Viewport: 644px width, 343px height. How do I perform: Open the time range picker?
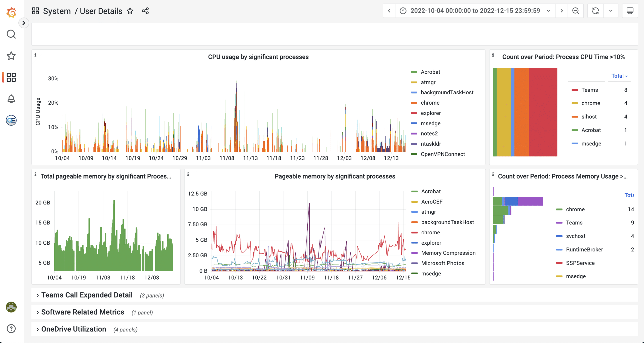tap(475, 11)
